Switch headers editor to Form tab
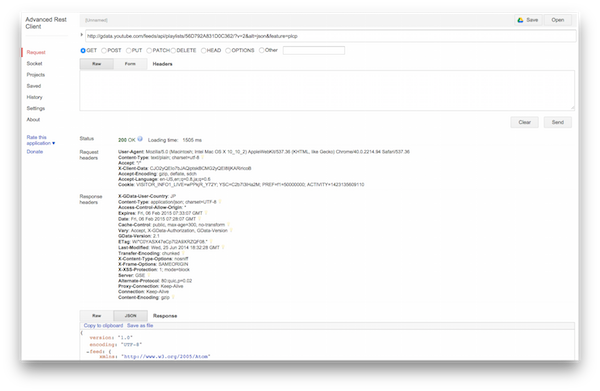The image size is (600, 391). point(130,64)
